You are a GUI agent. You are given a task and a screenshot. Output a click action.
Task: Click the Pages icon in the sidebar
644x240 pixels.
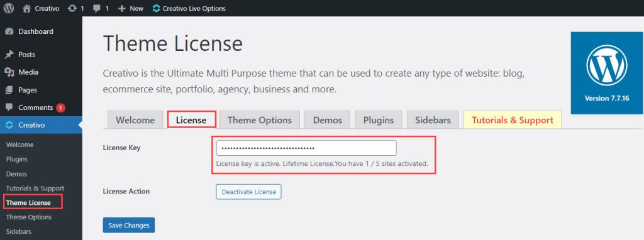click(x=9, y=90)
